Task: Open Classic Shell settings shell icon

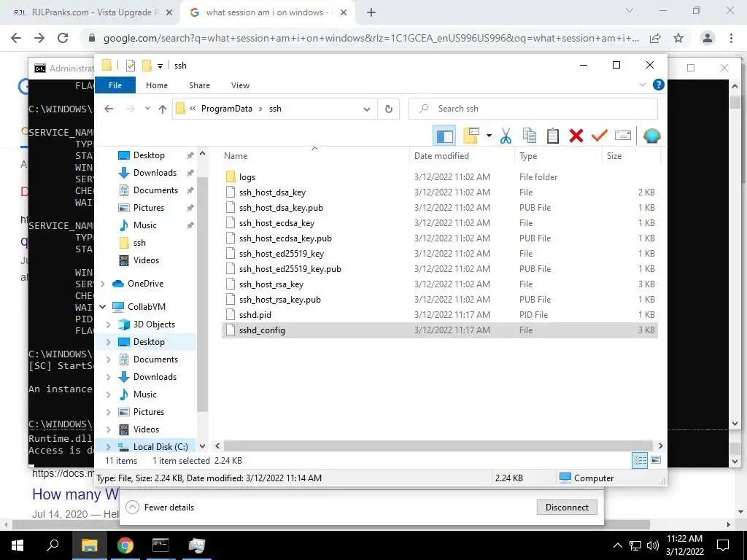Action: [x=651, y=136]
